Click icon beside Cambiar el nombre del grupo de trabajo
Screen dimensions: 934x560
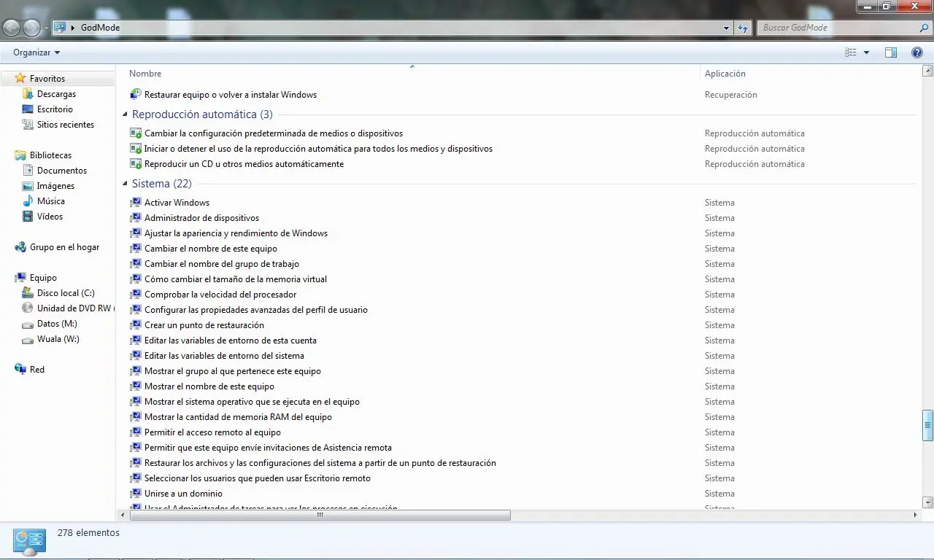136,264
